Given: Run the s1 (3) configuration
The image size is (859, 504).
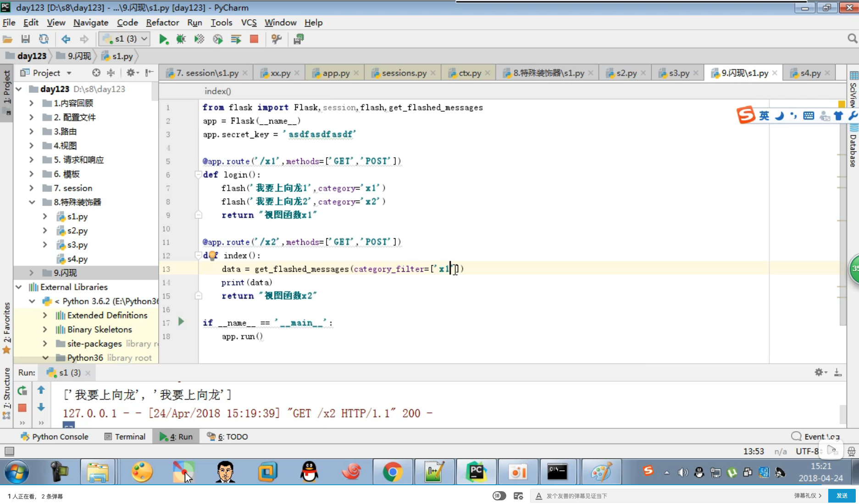Looking at the screenshot, I should 163,39.
